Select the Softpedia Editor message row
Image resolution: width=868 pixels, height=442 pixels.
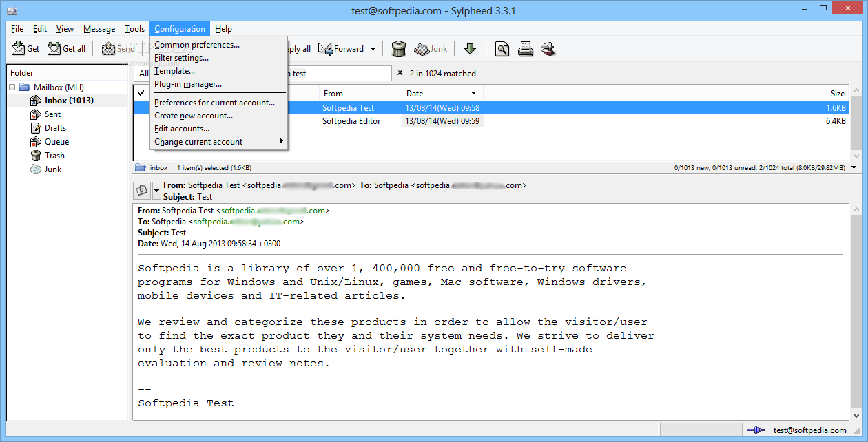(x=491, y=121)
